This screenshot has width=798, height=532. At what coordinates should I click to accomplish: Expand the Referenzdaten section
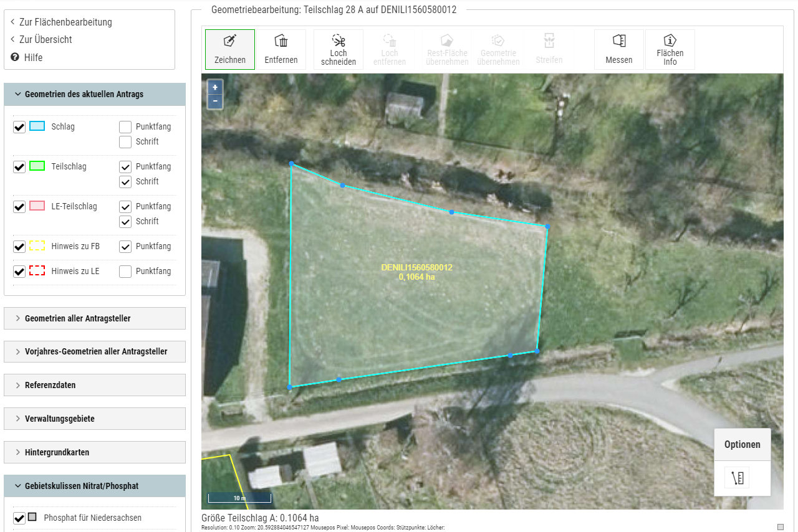click(x=95, y=385)
